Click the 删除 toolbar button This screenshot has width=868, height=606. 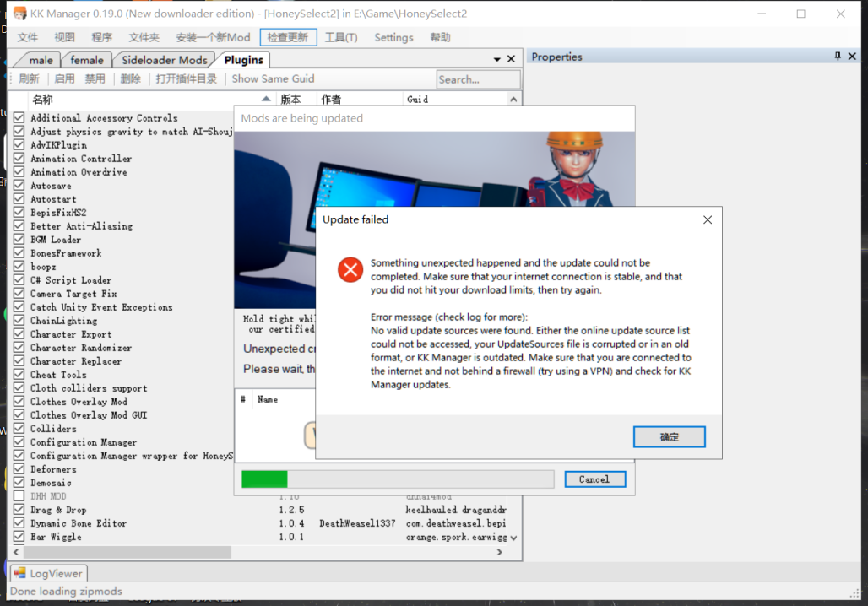click(x=130, y=78)
